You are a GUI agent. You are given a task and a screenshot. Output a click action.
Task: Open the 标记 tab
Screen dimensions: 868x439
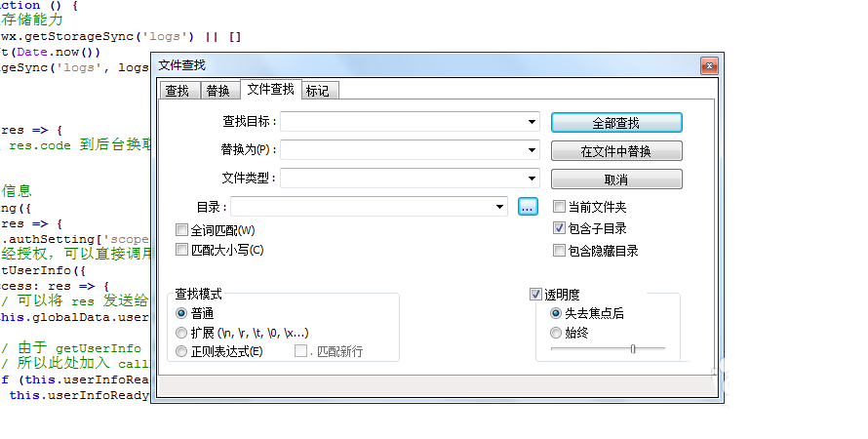pos(317,91)
